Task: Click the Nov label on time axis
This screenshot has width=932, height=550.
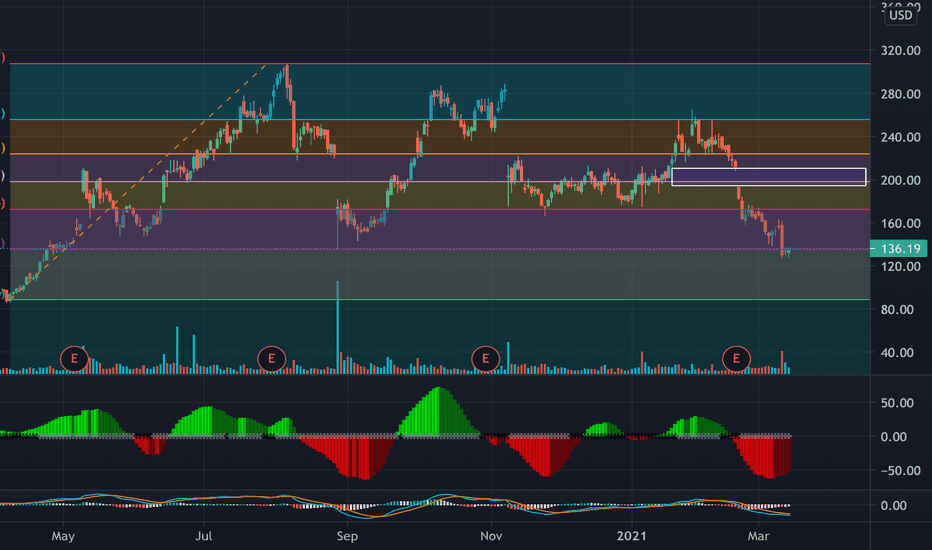Action: click(491, 536)
